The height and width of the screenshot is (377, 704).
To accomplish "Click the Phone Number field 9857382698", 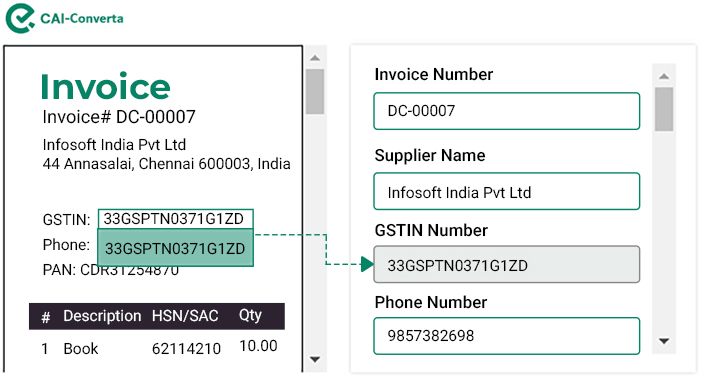I will (x=506, y=336).
